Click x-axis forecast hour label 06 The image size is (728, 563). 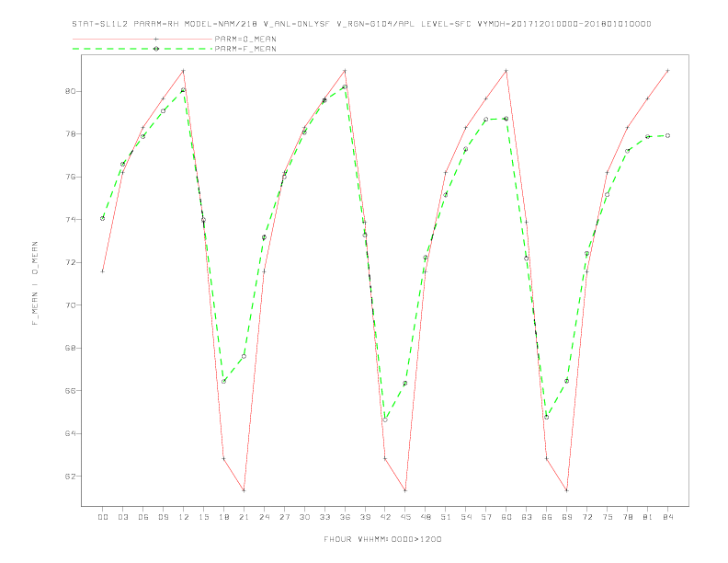point(143,517)
